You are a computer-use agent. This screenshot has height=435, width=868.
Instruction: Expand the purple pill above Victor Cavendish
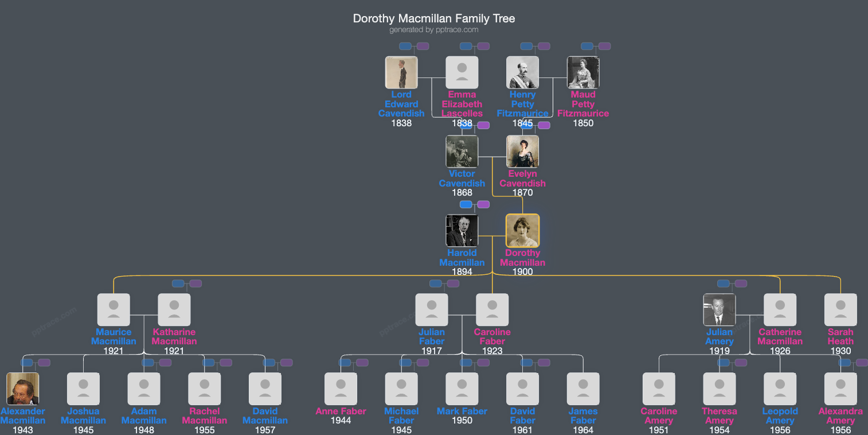tap(483, 125)
